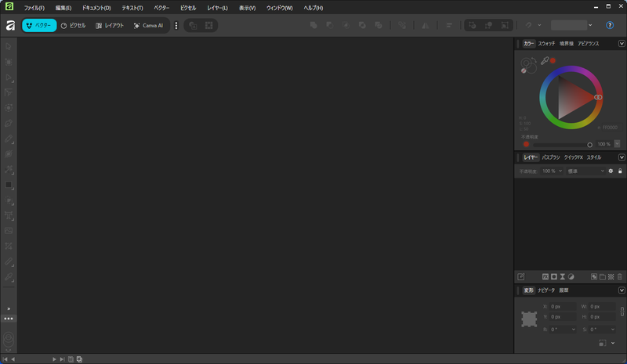Switch to the Appearance (アピアランス) tab
Viewport: 627px width, 364px height.
coord(589,44)
